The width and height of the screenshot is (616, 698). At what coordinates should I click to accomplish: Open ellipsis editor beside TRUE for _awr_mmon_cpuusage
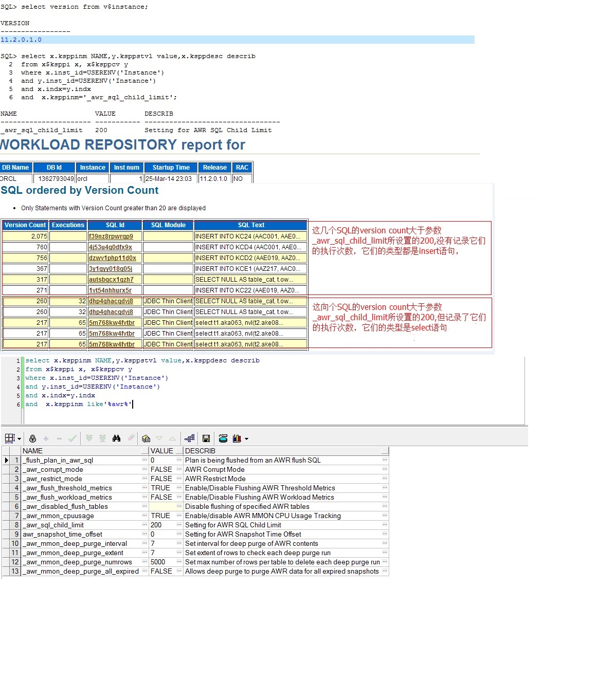pyautogui.click(x=179, y=516)
